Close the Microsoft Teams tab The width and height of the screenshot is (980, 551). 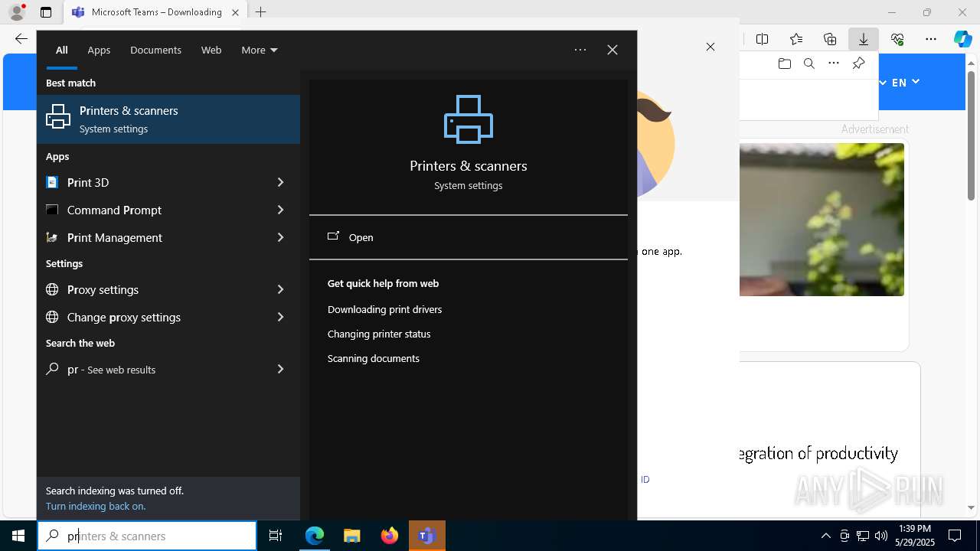[x=235, y=12]
